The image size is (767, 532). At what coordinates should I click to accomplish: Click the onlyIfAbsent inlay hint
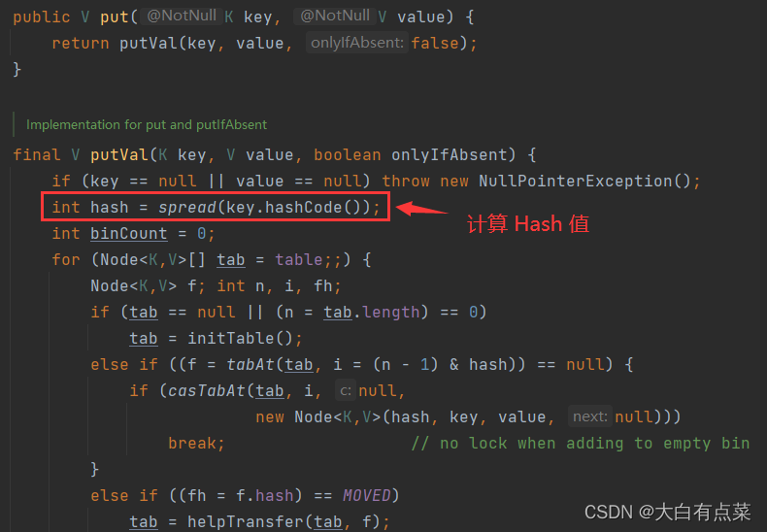pos(356,43)
